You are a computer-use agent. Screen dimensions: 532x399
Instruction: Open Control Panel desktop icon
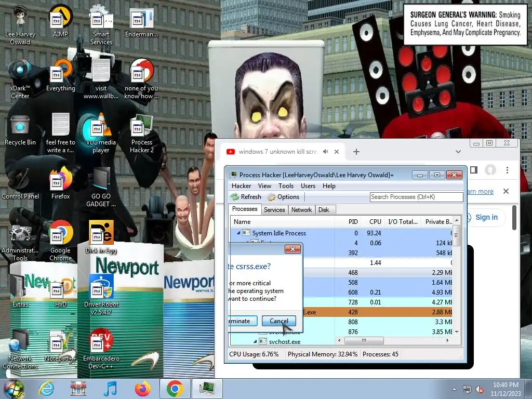point(20,184)
